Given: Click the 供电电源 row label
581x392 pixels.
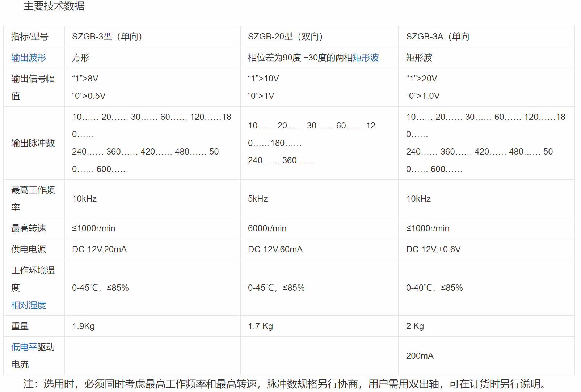Looking at the screenshot, I should 29,249.
